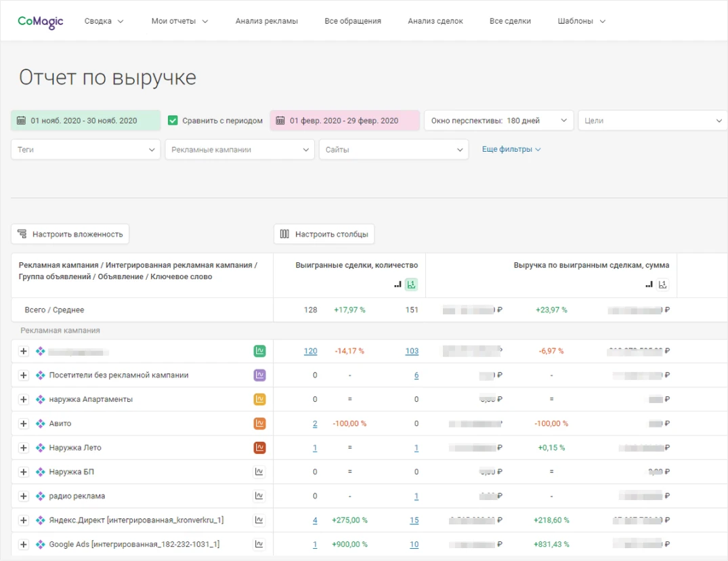The width and height of the screenshot is (728, 561).
Task: Go to Все сделки
Action: (x=510, y=22)
